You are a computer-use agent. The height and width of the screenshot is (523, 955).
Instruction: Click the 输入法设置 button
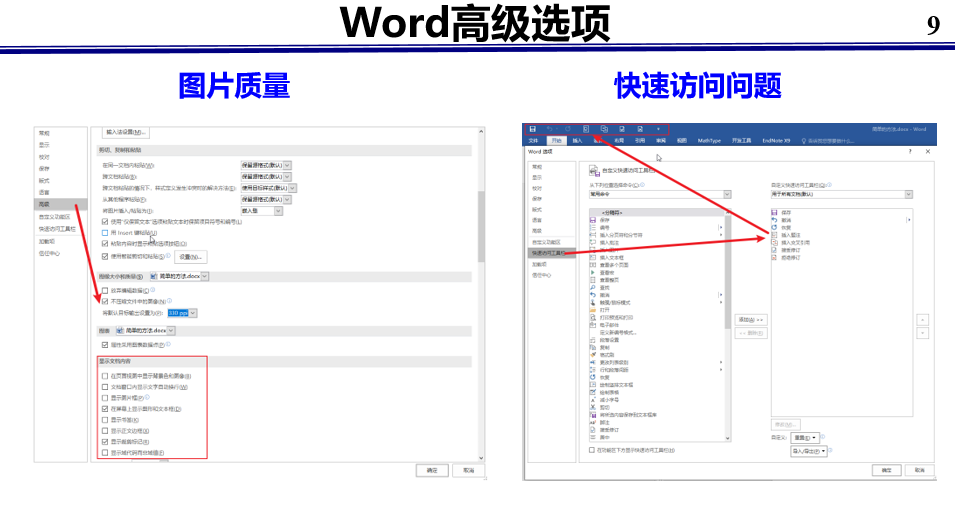[x=125, y=132]
